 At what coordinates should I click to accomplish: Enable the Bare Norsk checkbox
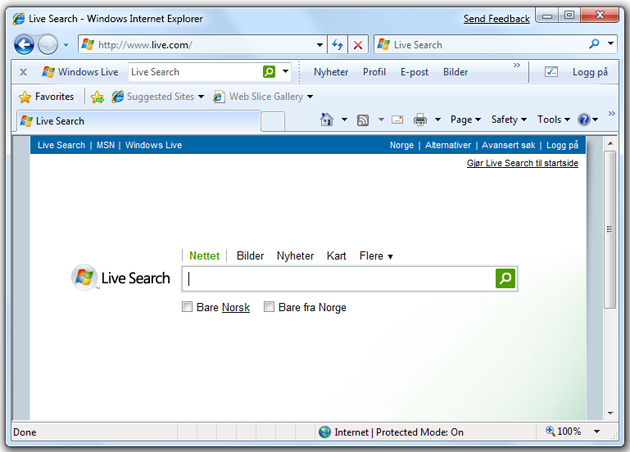point(187,307)
